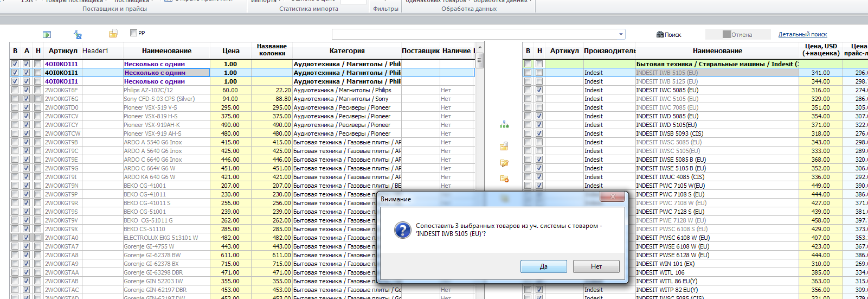The height and width of the screenshot is (299, 868).
Task: Select the BEKO CS-51110 cell
Action: tap(166, 229)
